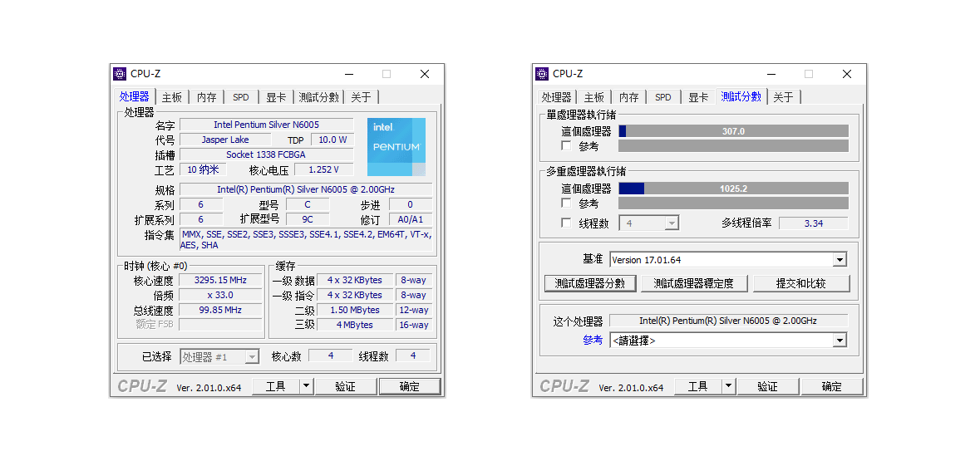Click the Intel Pentium logo badge
Screen dimensions: 980x451
pos(396,147)
